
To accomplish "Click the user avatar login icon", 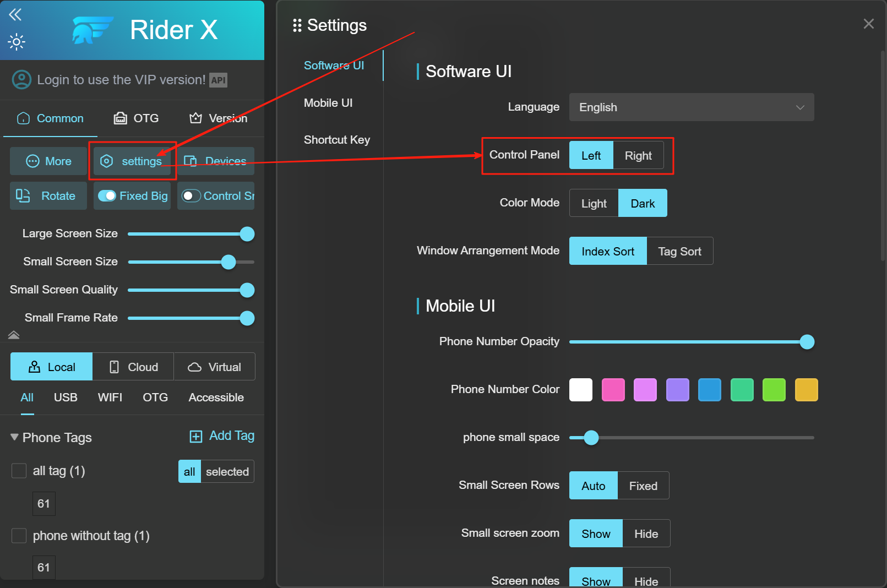I will click(x=21, y=80).
